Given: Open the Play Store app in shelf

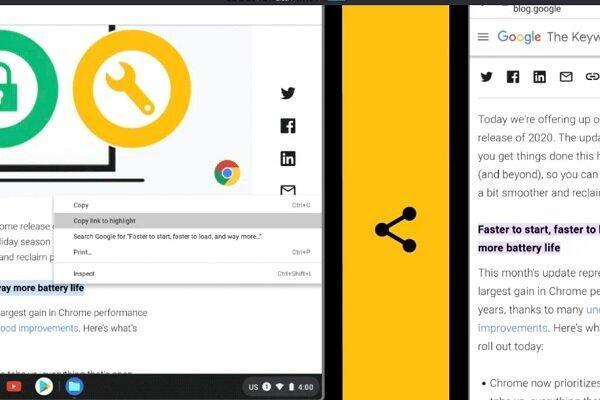Looking at the screenshot, I should [44, 387].
